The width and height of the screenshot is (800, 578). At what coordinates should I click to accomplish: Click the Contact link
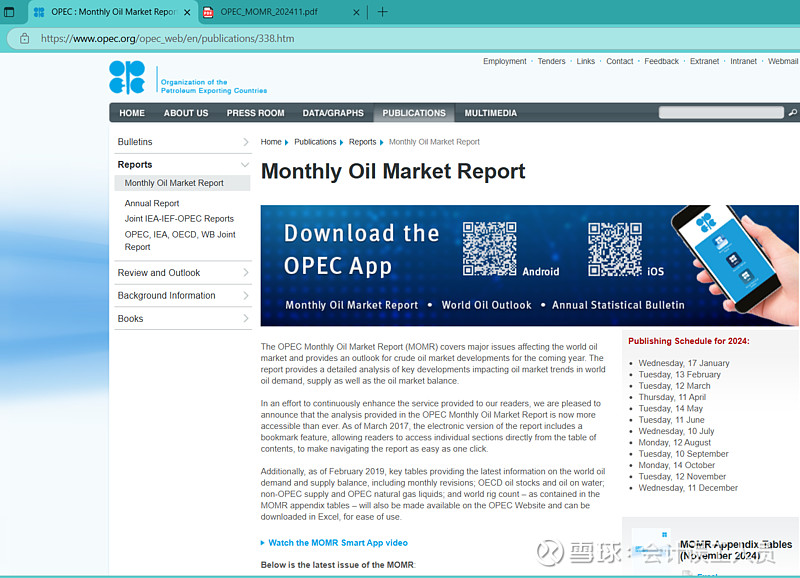pos(619,61)
